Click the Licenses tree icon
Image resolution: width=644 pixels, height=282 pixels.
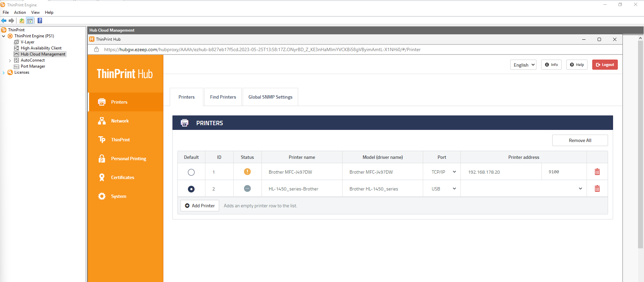pyautogui.click(x=10, y=72)
